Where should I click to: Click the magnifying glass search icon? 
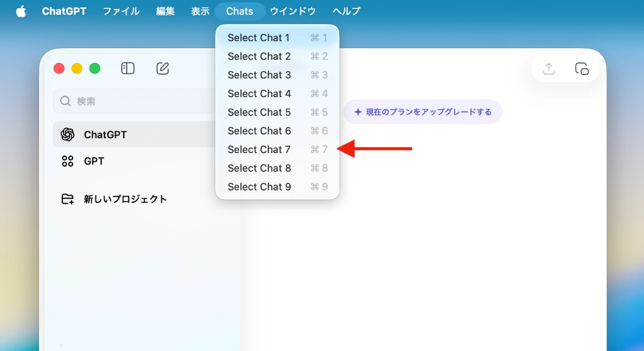pyautogui.click(x=65, y=101)
